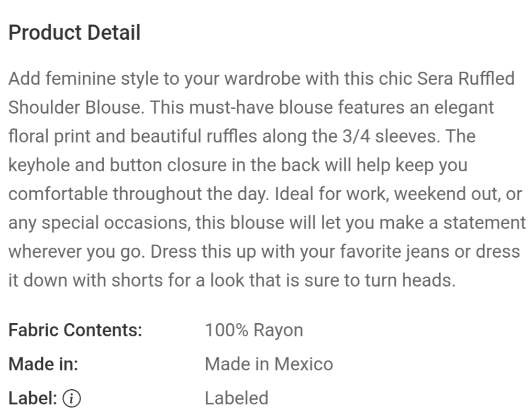Click the Made in label
Viewport: 532px width, 416px height.
tap(43, 364)
